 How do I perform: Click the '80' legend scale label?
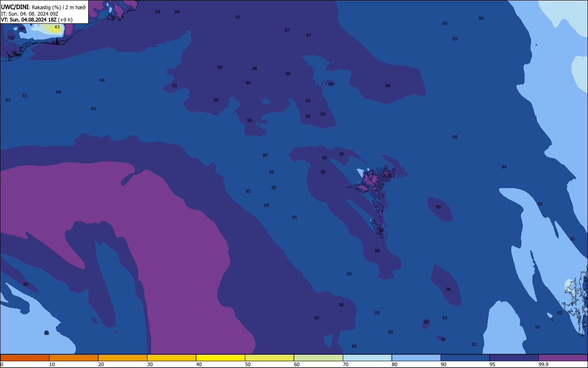pyautogui.click(x=395, y=364)
